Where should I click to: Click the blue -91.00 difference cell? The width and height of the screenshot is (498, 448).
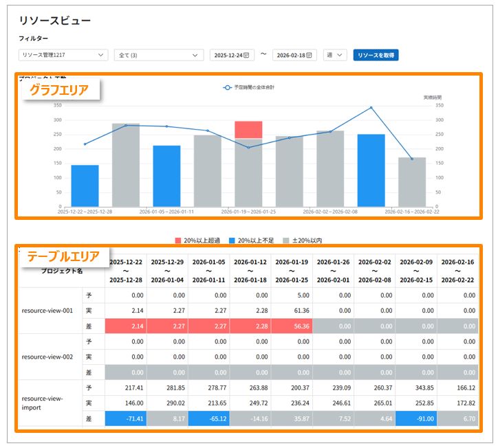pos(415,419)
